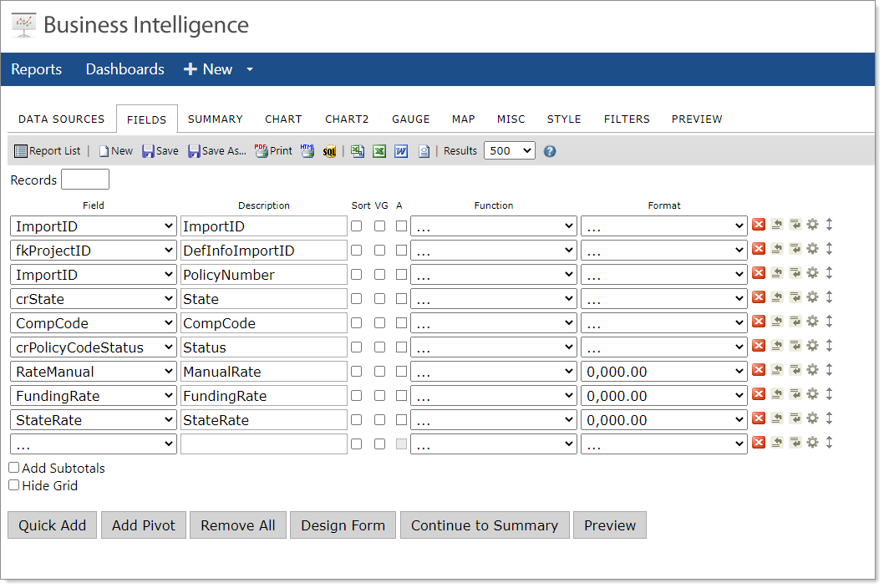Open the empty last-row Field dropdown
The width and height of the screenshot is (884, 588).
(x=94, y=444)
